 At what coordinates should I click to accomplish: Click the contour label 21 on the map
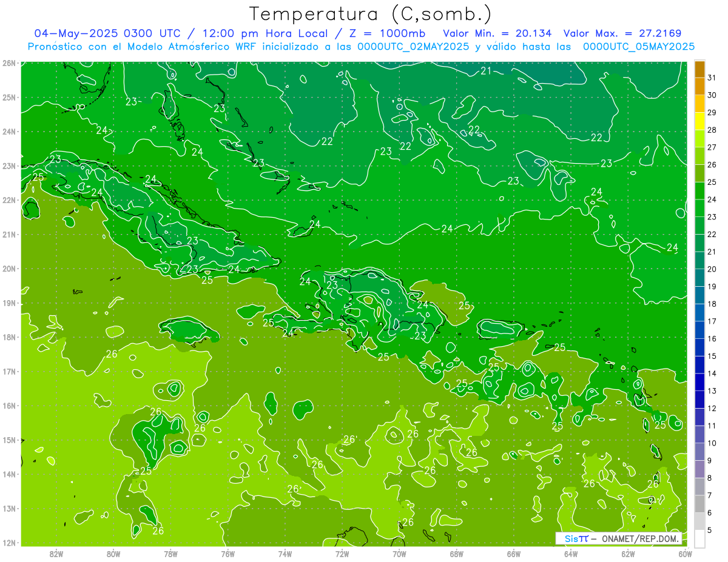485,71
